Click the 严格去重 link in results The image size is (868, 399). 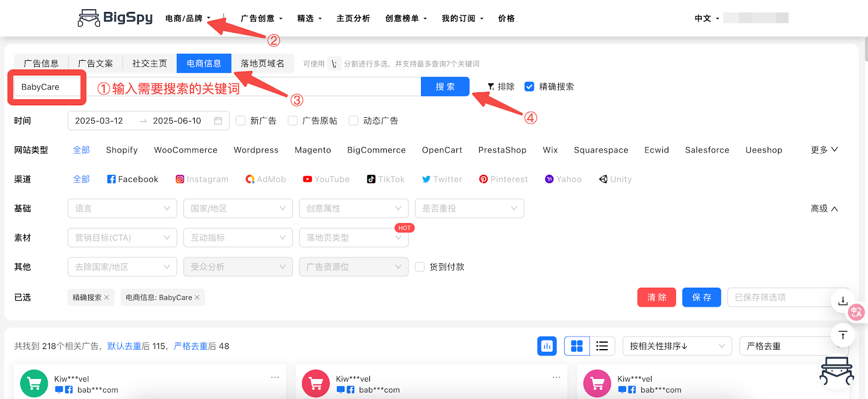point(191,346)
